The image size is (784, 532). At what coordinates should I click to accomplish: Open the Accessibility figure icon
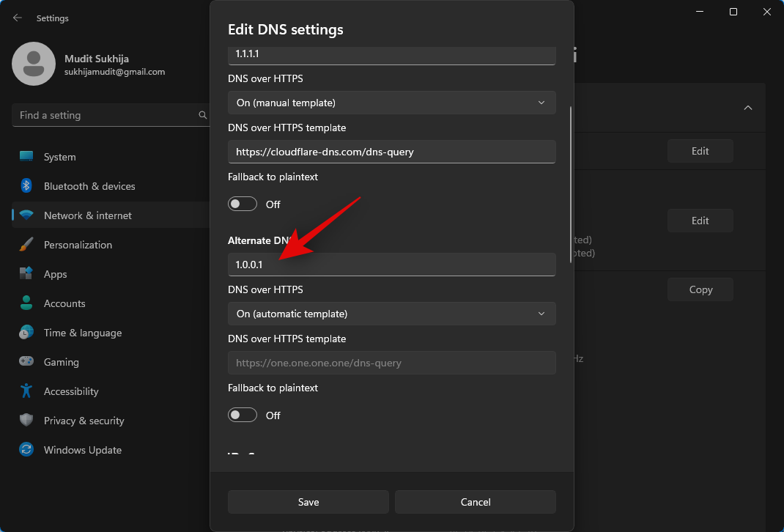26,391
